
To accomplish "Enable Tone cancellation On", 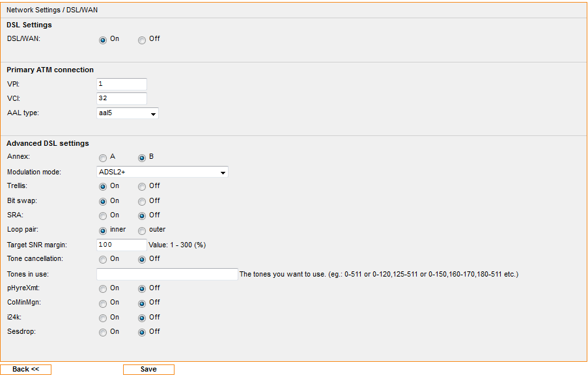I will [x=103, y=260].
